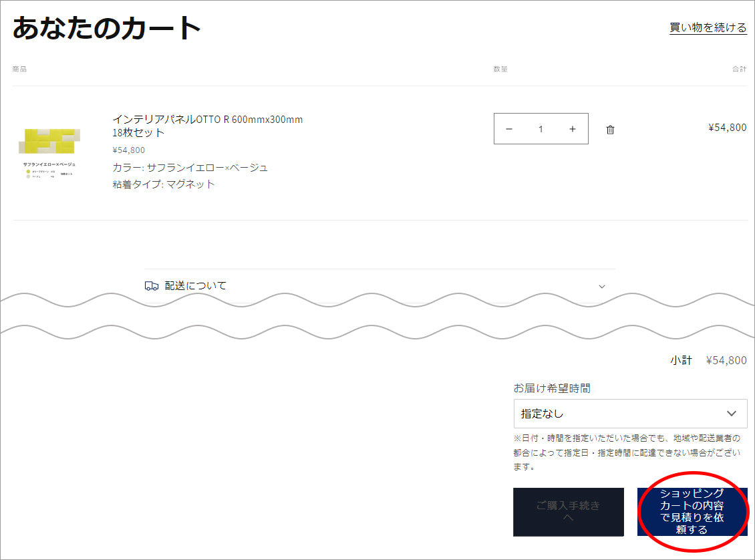Click the chevron arrow in the 指定なし select box
The height and width of the screenshot is (560, 755).
pyautogui.click(x=732, y=413)
